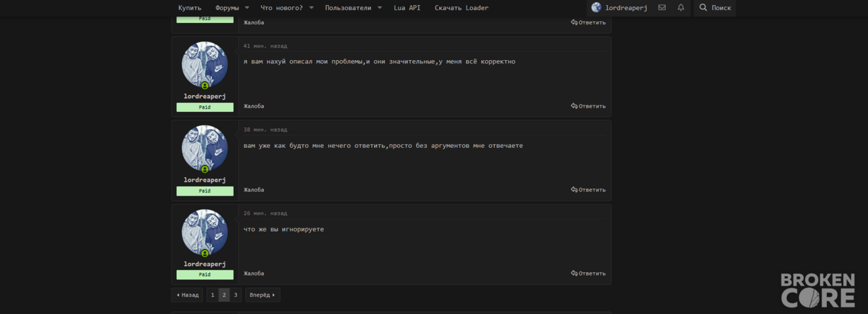Click the navbar user avatar icon

point(596,8)
